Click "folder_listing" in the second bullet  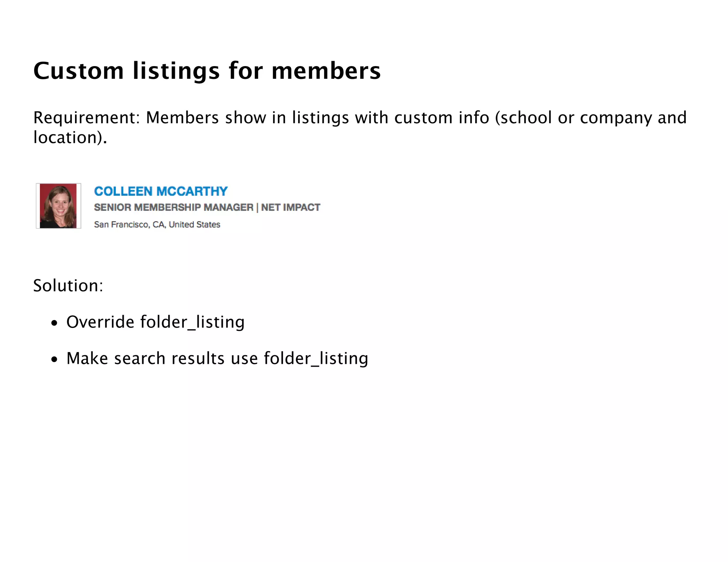tap(316, 358)
